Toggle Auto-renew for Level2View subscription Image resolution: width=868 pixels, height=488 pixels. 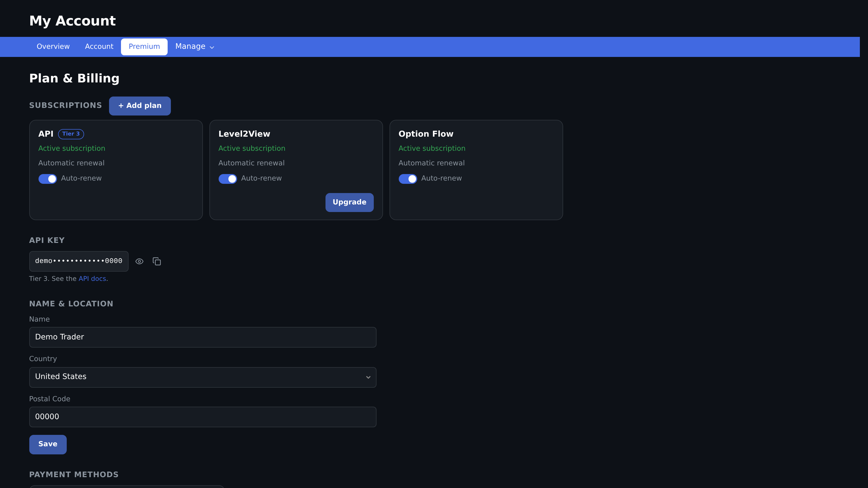tap(228, 179)
